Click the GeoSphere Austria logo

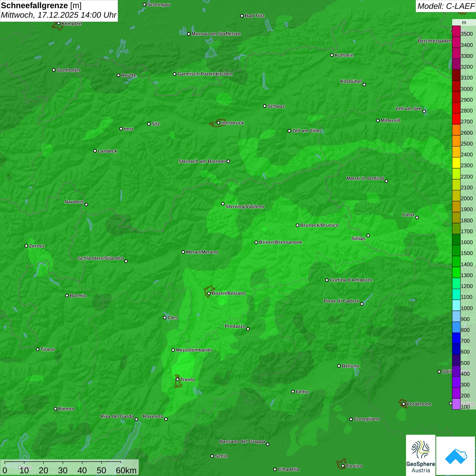click(421, 455)
